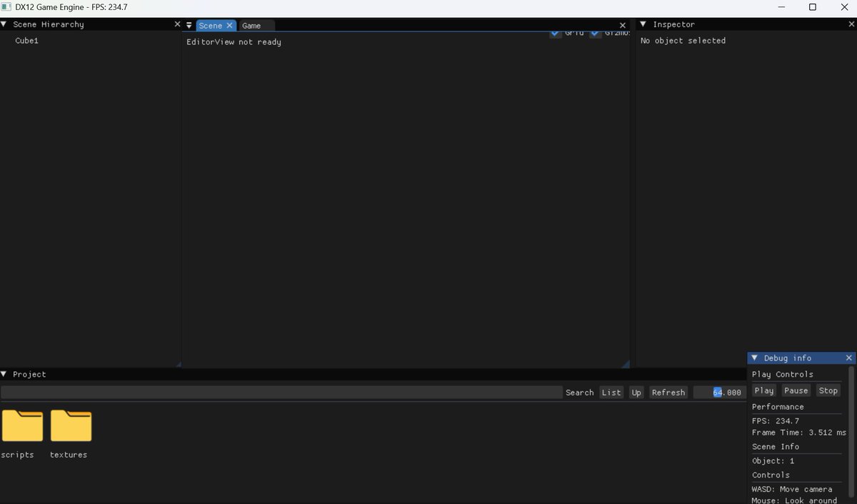Minimize the DX12 Game Engine window

[781, 7]
